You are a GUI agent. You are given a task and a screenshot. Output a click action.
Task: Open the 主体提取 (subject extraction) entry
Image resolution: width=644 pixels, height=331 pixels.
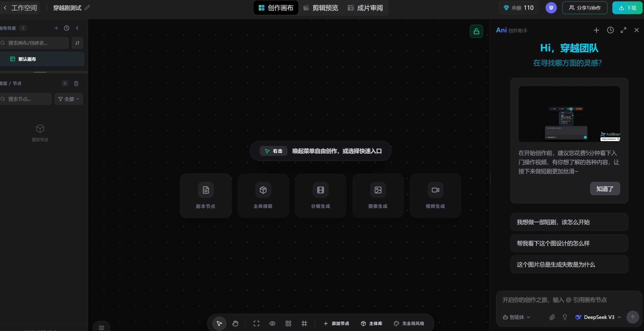pyautogui.click(x=263, y=196)
